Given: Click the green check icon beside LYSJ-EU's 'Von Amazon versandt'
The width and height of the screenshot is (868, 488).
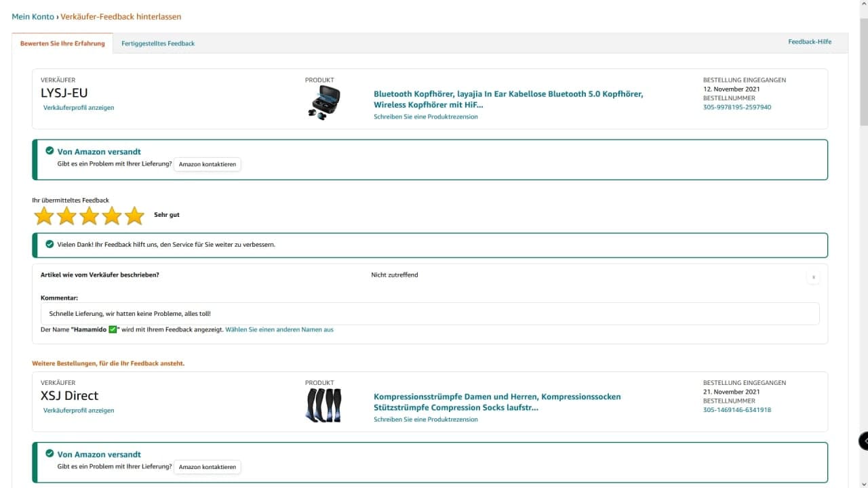Looking at the screenshot, I should point(50,151).
